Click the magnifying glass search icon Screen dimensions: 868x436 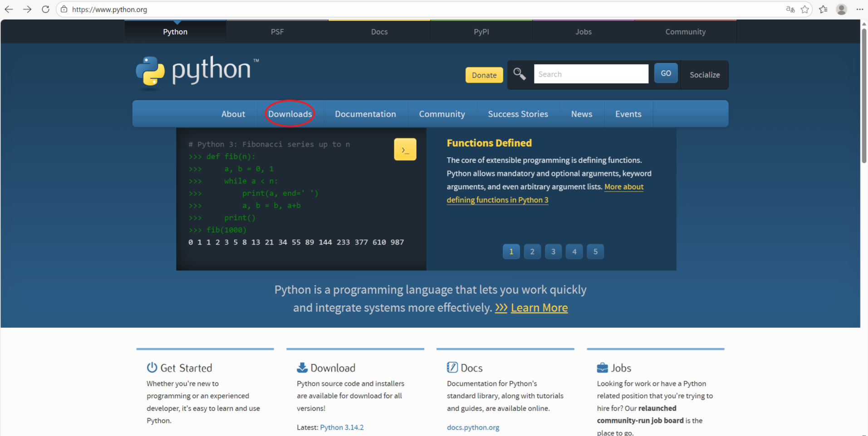click(520, 74)
